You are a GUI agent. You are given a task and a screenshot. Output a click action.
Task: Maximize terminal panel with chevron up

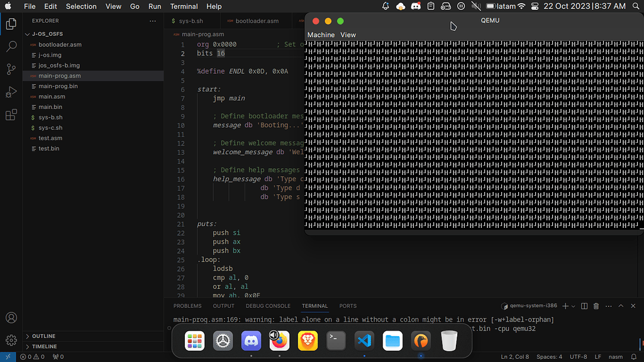click(621, 306)
